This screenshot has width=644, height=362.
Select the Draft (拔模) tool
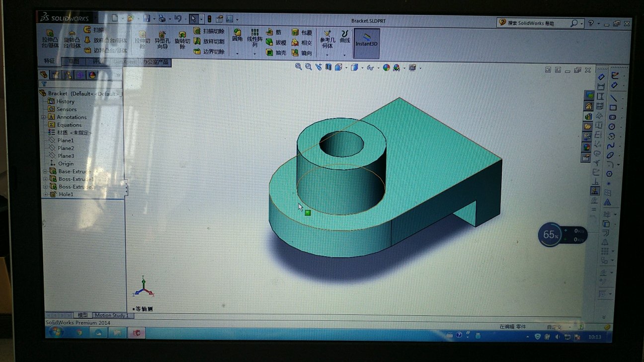276,42
